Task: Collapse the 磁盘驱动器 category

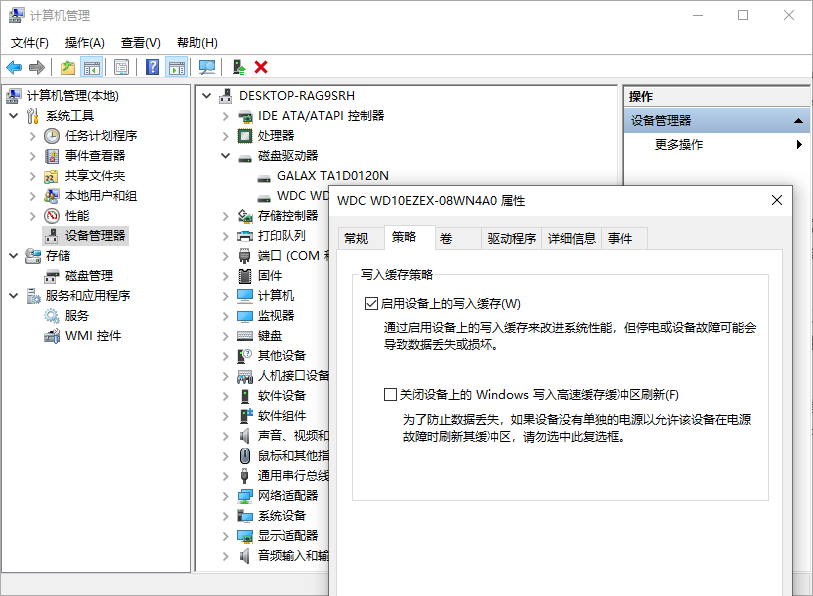Action: (226, 156)
